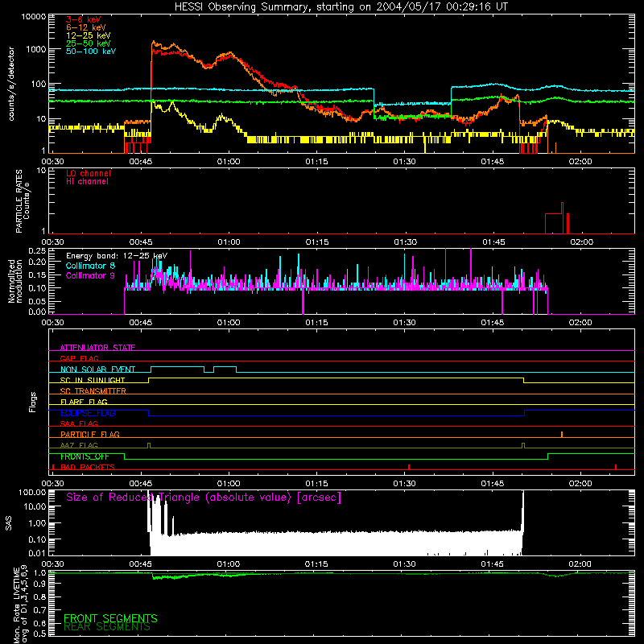Click the olive 'AAZ_FLAG' label
Viewport: 644px width, 644px height.
tap(79, 445)
